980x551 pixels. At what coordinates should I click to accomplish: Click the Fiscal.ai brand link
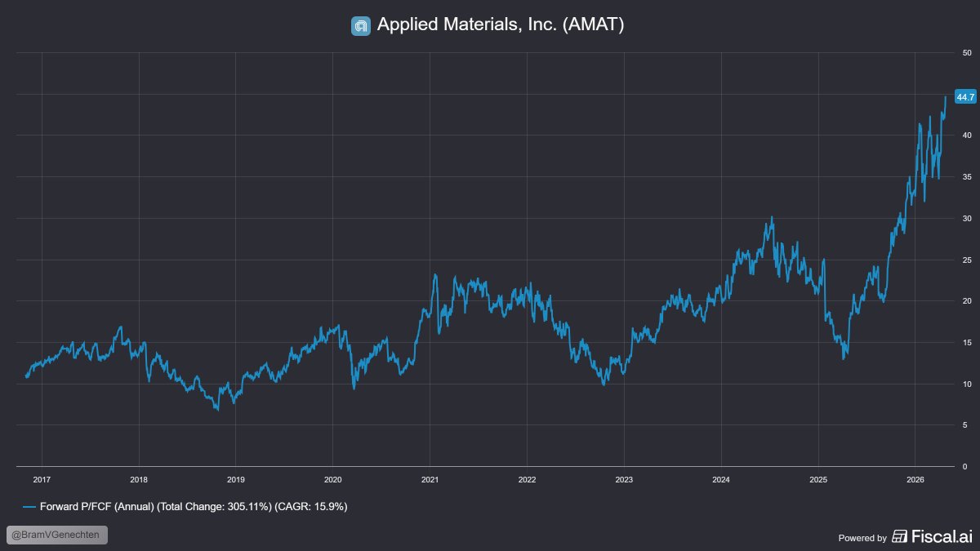click(x=932, y=536)
